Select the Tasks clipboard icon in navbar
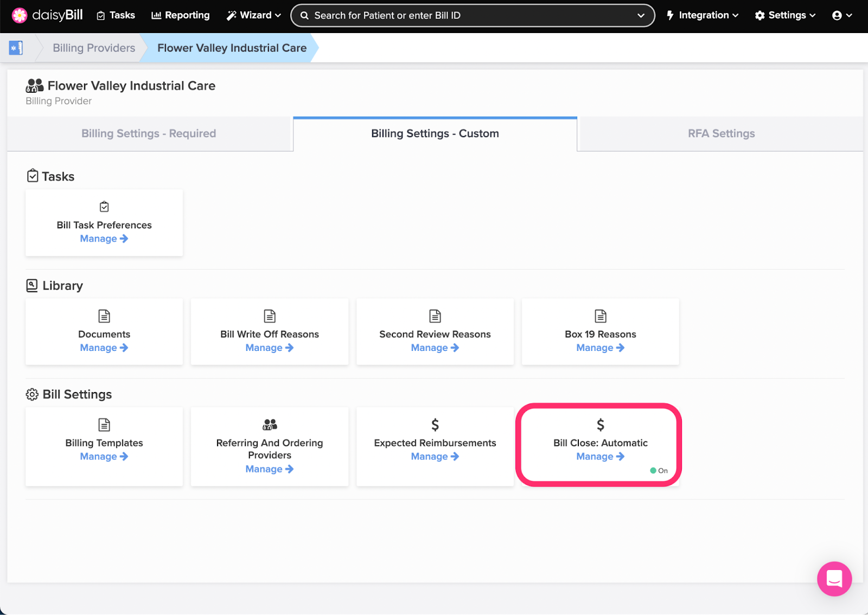The image size is (868, 615). (100, 15)
